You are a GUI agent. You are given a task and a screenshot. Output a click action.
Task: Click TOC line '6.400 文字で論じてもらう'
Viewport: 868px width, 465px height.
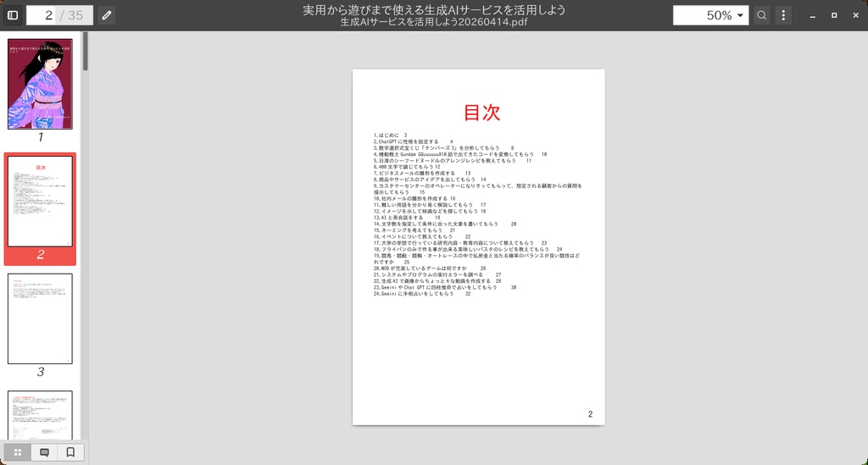tap(407, 167)
